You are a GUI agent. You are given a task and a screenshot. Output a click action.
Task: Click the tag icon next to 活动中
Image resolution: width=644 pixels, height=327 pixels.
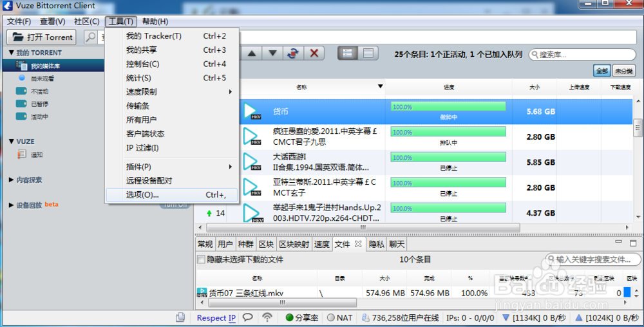[x=21, y=116]
